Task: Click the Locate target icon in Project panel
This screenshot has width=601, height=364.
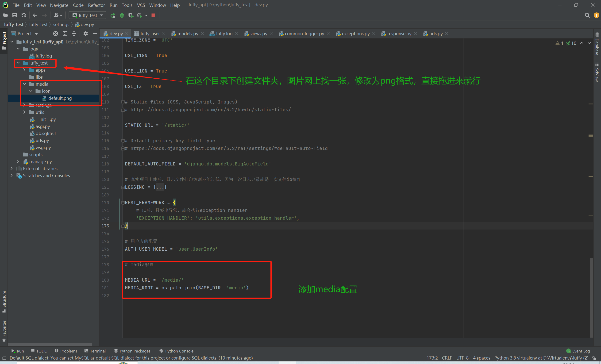Action: pyautogui.click(x=56, y=34)
